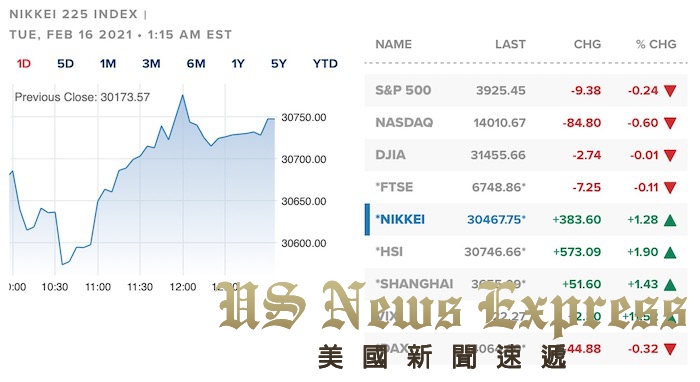Switch chart to YTD range

(325, 64)
